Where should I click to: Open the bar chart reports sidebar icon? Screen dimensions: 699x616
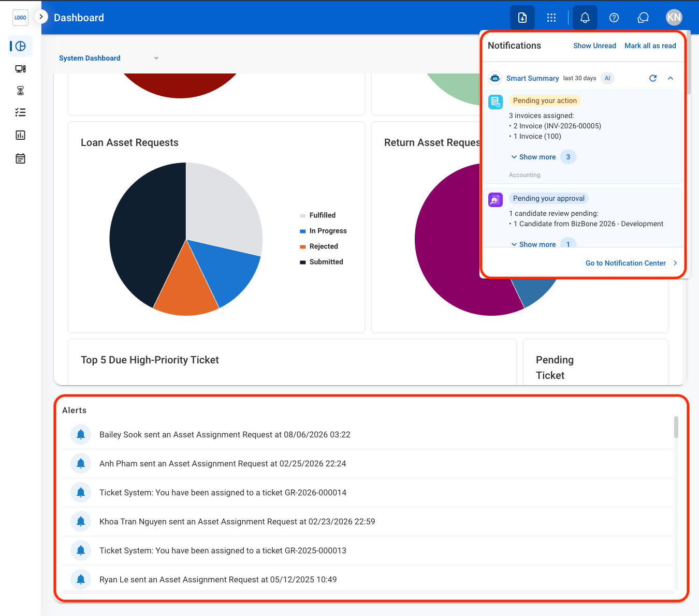[x=21, y=135]
